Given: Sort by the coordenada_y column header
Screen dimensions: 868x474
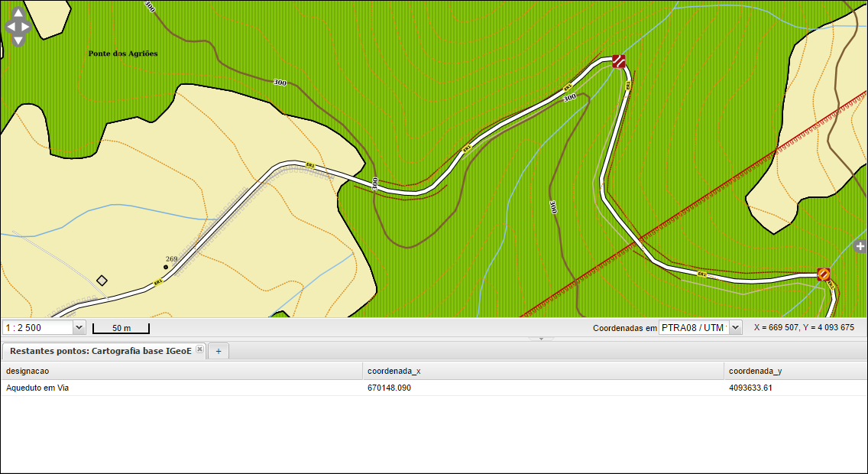Looking at the screenshot, I should (795, 371).
